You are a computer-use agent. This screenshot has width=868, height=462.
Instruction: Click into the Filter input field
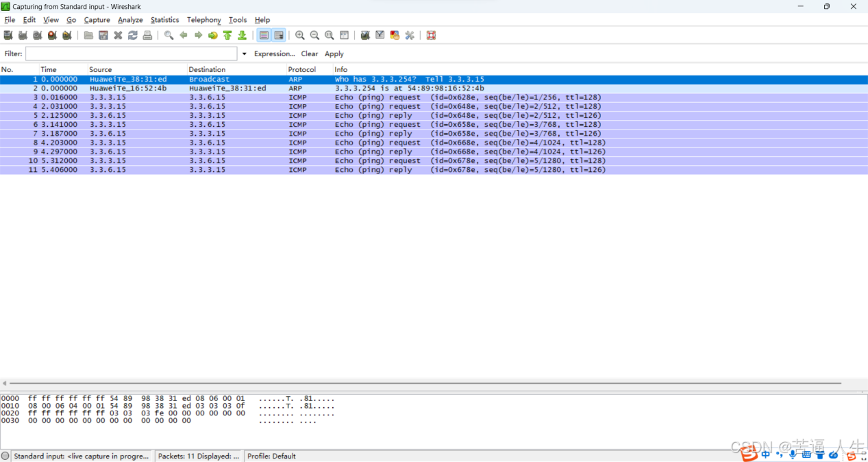[x=132, y=53]
